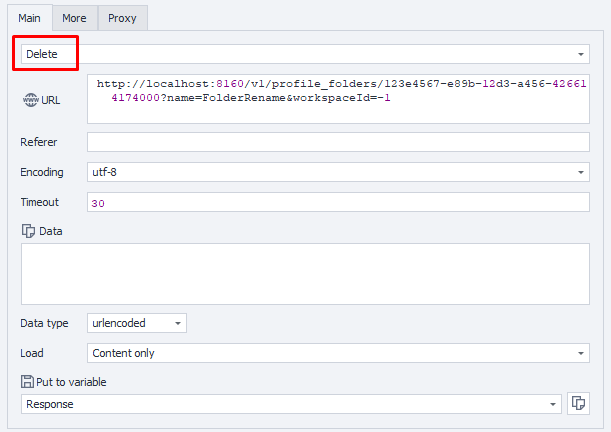
Task: Open the Response variable dropdown
Action: point(290,404)
